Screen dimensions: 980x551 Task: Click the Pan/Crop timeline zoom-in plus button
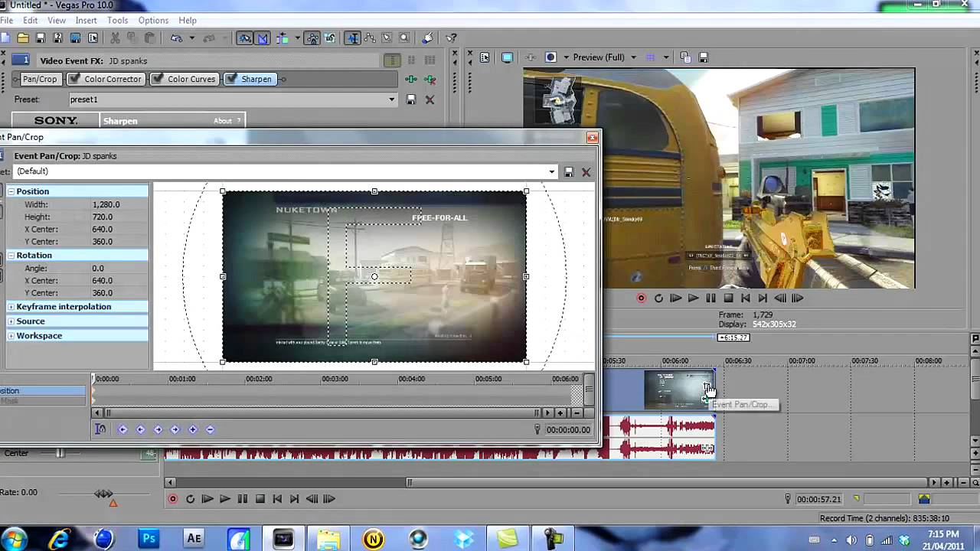click(560, 413)
